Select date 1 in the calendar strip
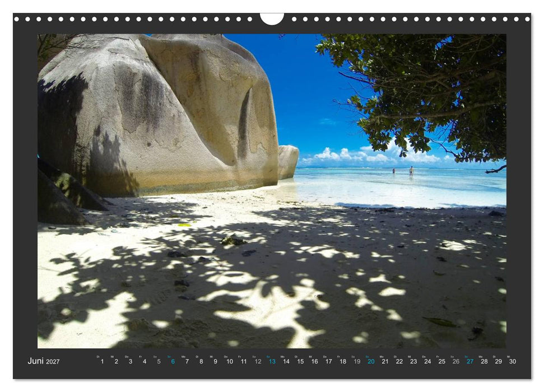The image size is (544, 392). [x=102, y=361]
